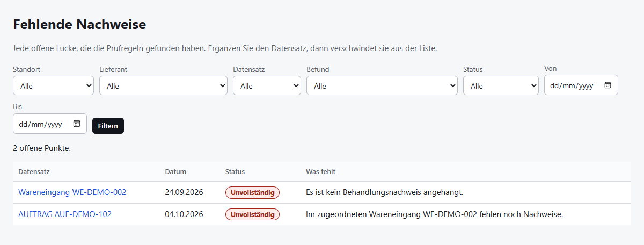Select the Unvollständig badge in the AUF-DEMO-102 row
This screenshot has width=644, height=245.
252,214
